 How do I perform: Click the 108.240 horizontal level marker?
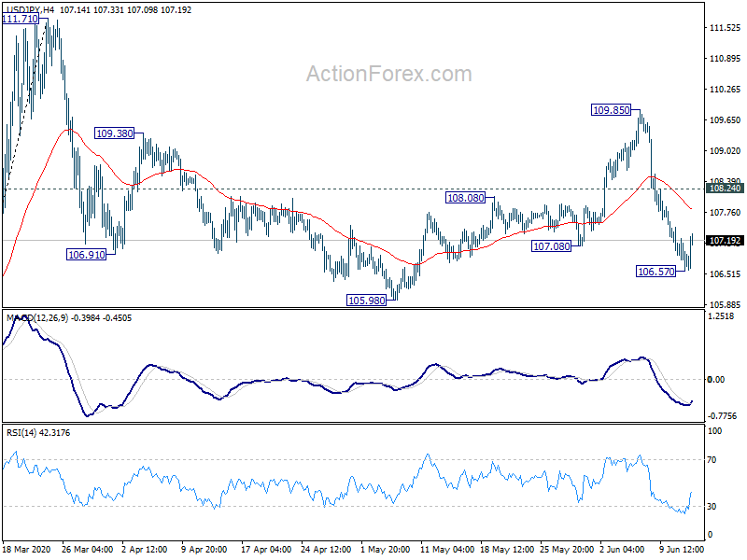coord(725,189)
